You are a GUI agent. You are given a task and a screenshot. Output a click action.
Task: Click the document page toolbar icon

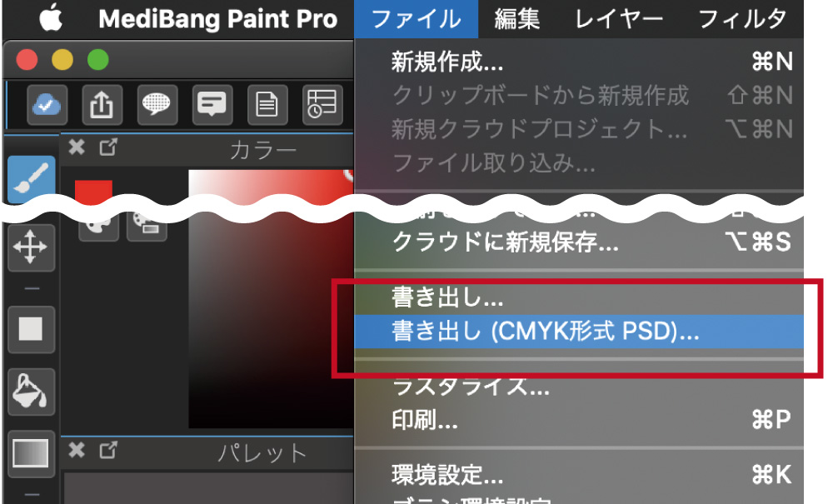(x=267, y=105)
